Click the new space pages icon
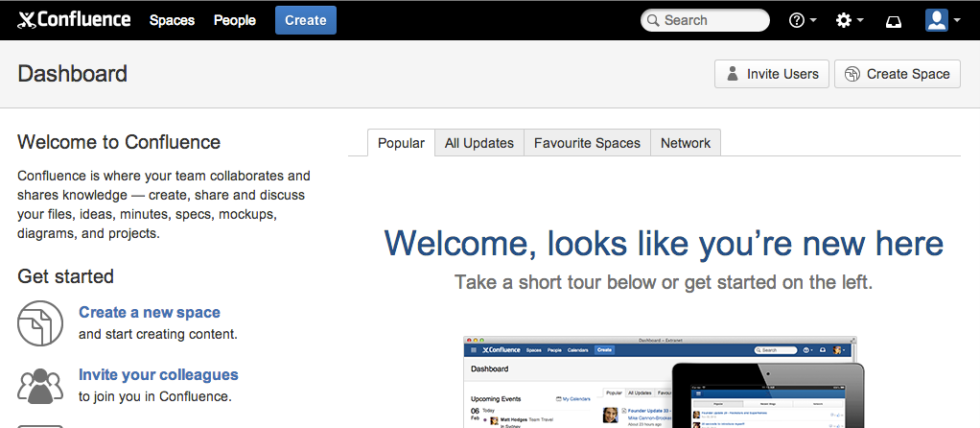Viewport: 980px width, 428px height. coord(40,322)
